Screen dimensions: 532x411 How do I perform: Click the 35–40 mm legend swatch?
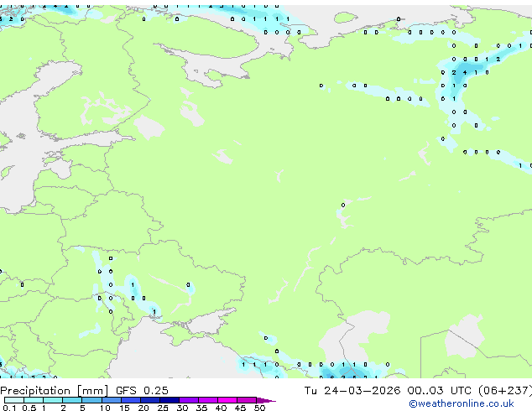click(x=207, y=400)
